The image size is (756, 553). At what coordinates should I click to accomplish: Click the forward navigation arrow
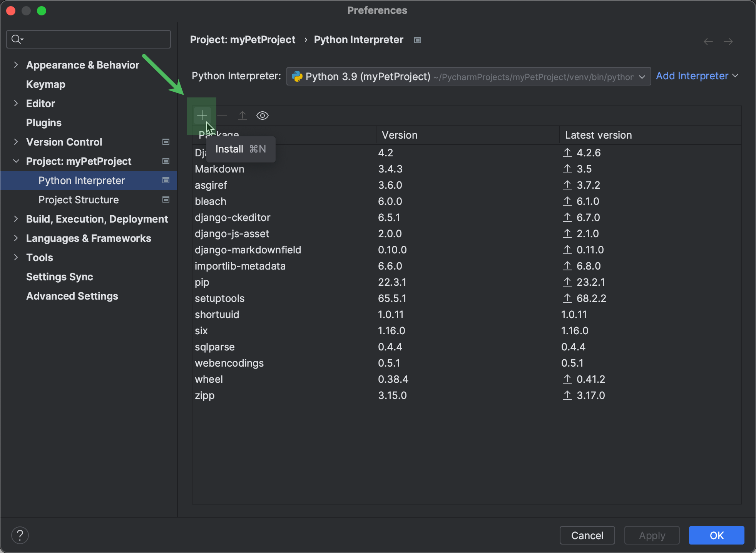[729, 41]
